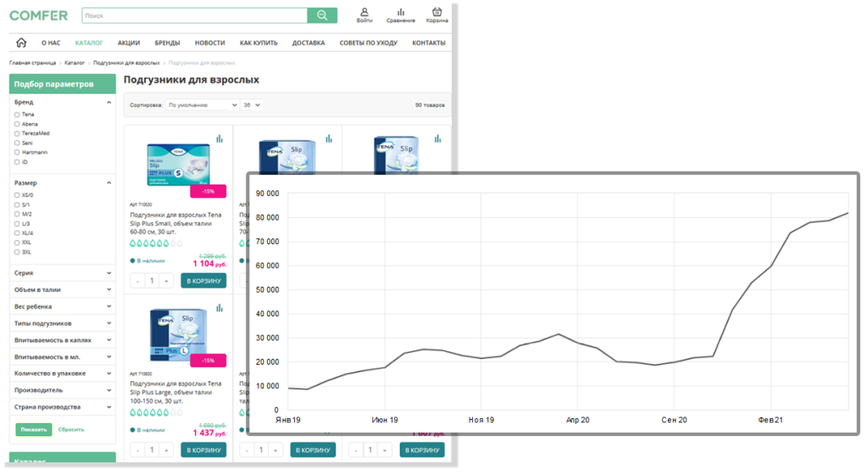Open Tena Slip Plus Small product title
Viewport: 868px width, 475px height.
click(176, 223)
